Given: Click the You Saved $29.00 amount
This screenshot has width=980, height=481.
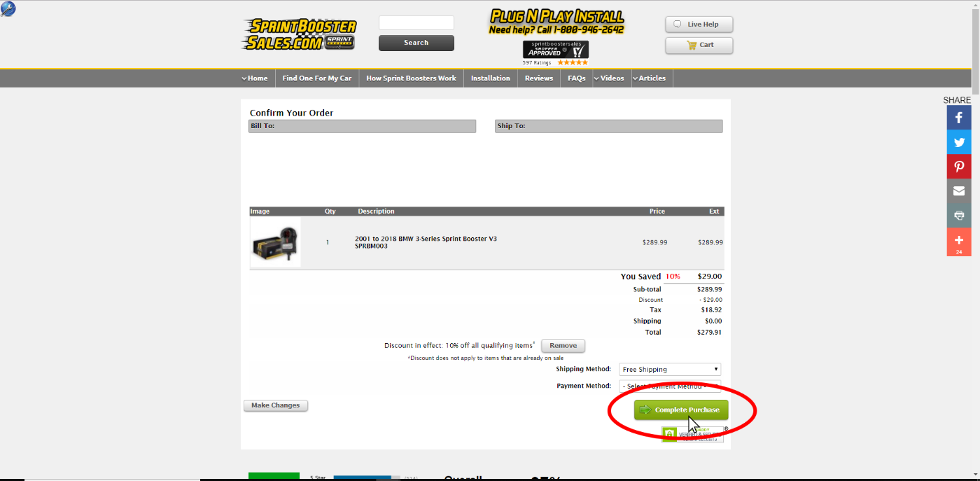Looking at the screenshot, I should [709, 277].
